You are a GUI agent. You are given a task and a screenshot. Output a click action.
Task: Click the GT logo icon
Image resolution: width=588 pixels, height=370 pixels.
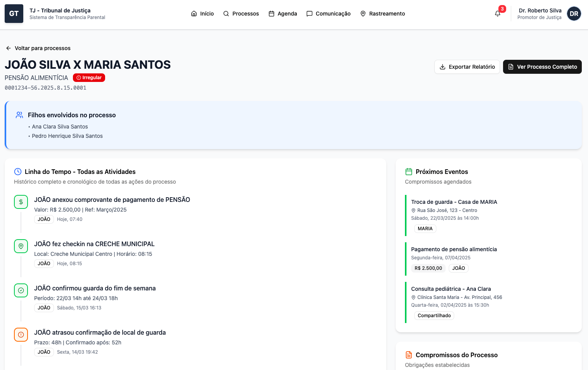(14, 14)
